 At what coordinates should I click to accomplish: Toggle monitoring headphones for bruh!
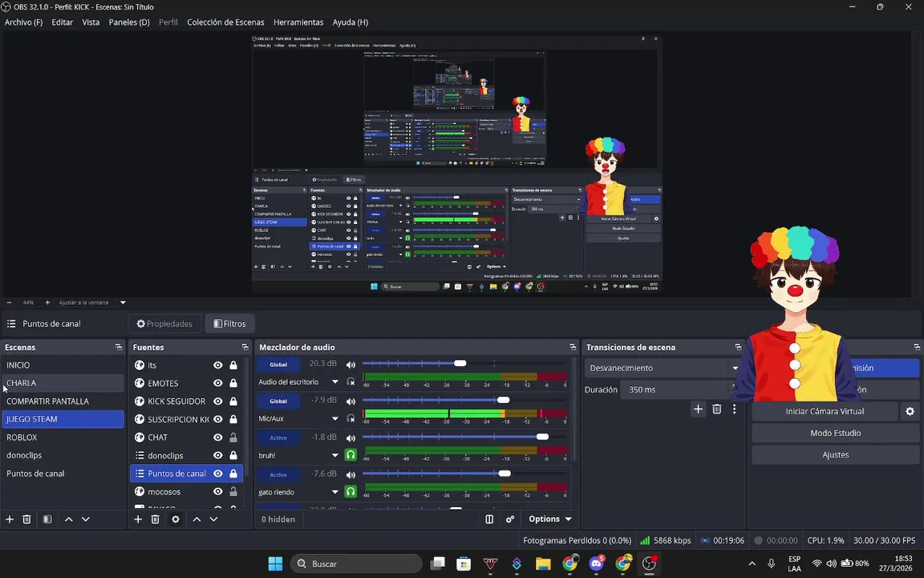click(x=351, y=454)
